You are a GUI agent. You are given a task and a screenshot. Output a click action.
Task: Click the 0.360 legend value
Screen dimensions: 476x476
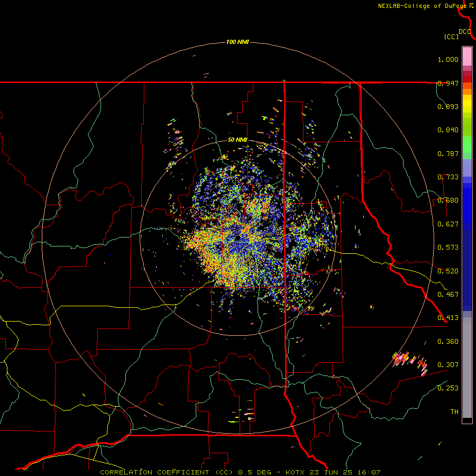click(x=448, y=341)
